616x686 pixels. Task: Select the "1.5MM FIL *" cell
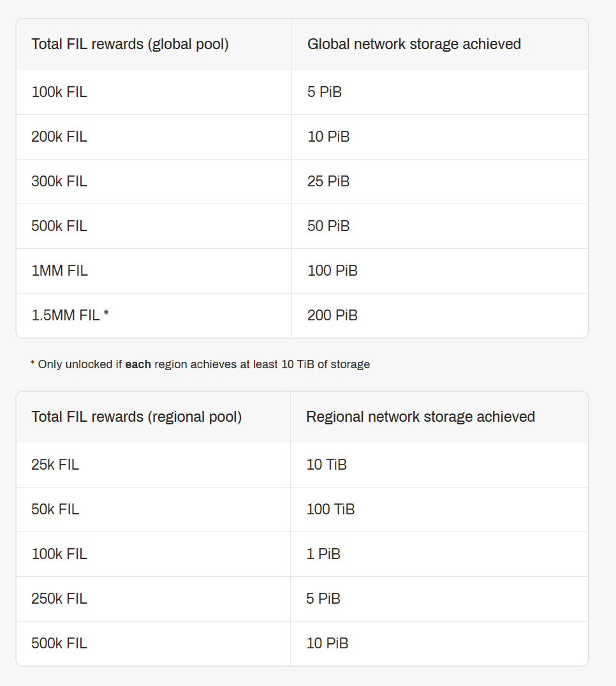coord(70,315)
